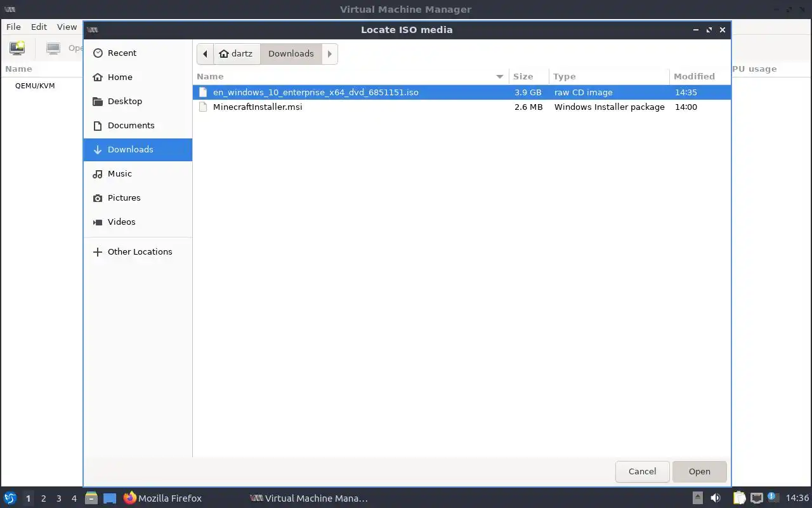The height and width of the screenshot is (508, 812).
Task: Click the virt-manager icon in dialog title bar
Action: [93, 30]
